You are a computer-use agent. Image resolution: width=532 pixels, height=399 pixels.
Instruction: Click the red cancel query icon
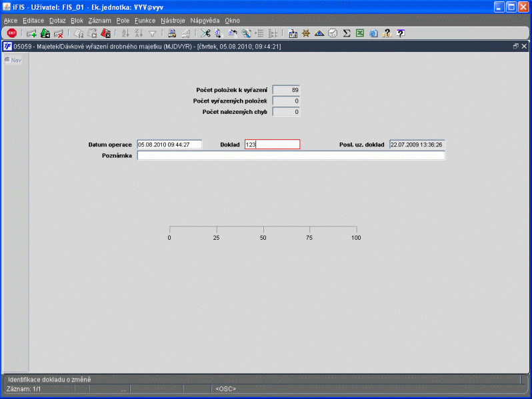[x=105, y=33]
